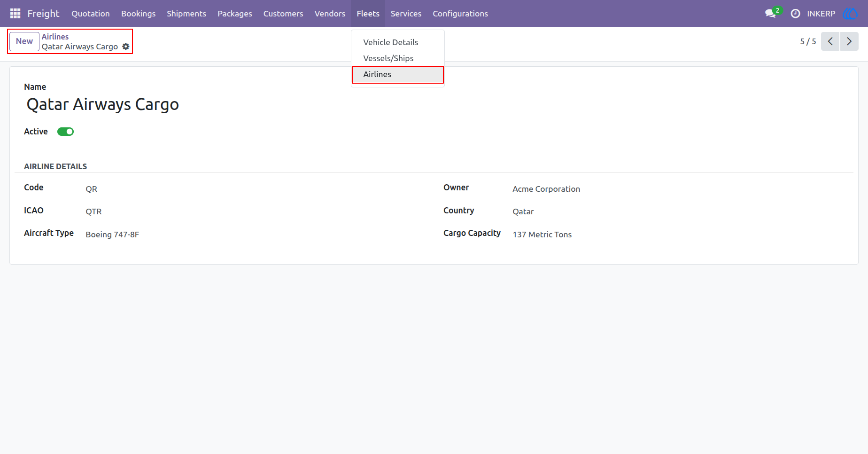The image size is (868, 454).
Task: Toggle the Active switch off
Action: 65,132
